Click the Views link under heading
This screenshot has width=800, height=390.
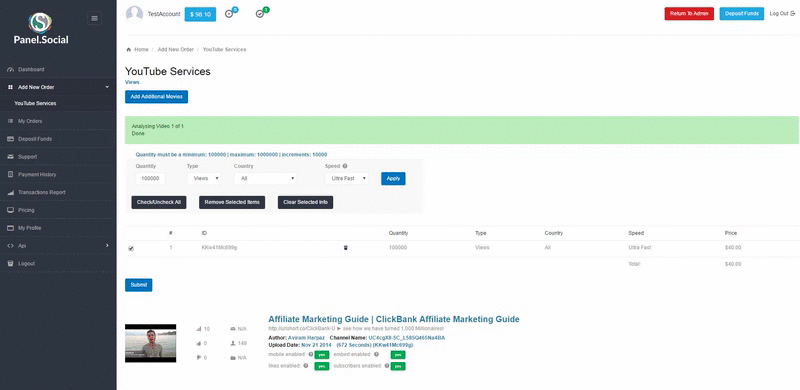click(x=132, y=82)
